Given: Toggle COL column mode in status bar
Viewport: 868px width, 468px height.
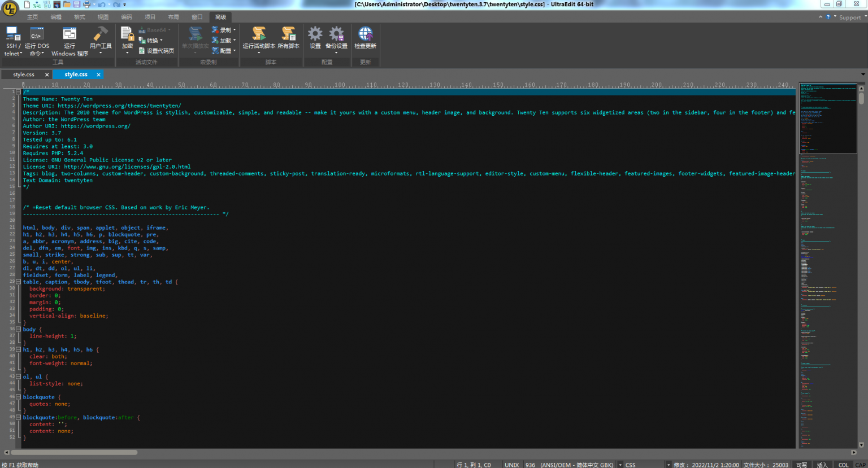Looking at the screenshot, I should click(843, 465).
